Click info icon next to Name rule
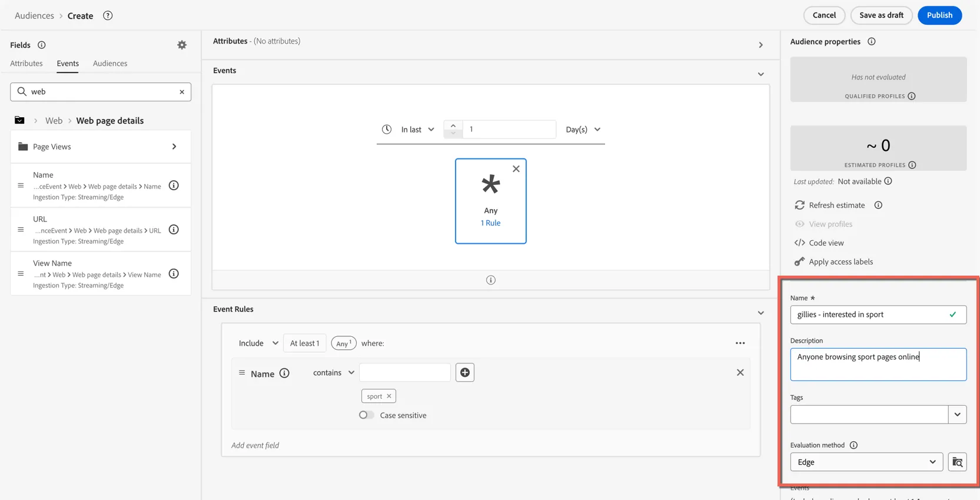 pos(284,373)
